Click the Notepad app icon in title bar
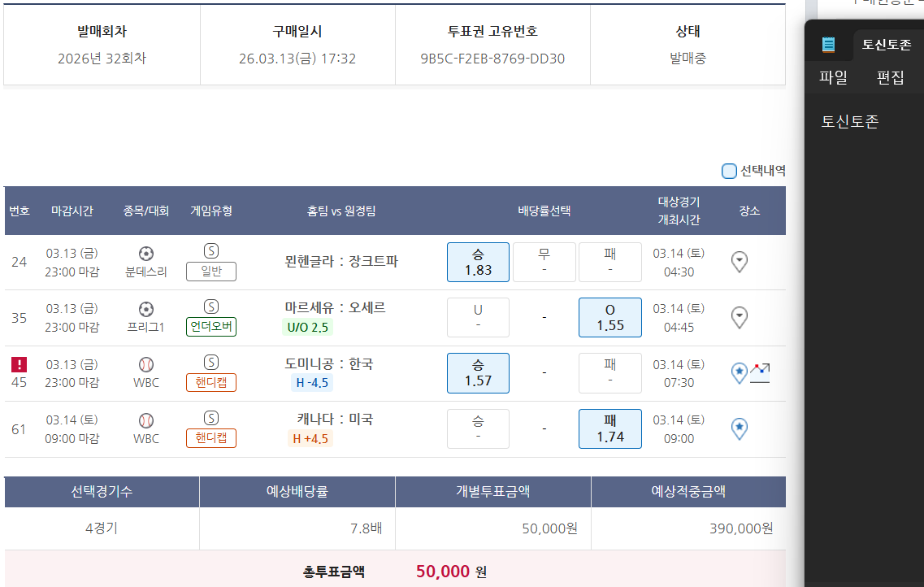Viewport: 924px width, 587px height. [828, 45]
